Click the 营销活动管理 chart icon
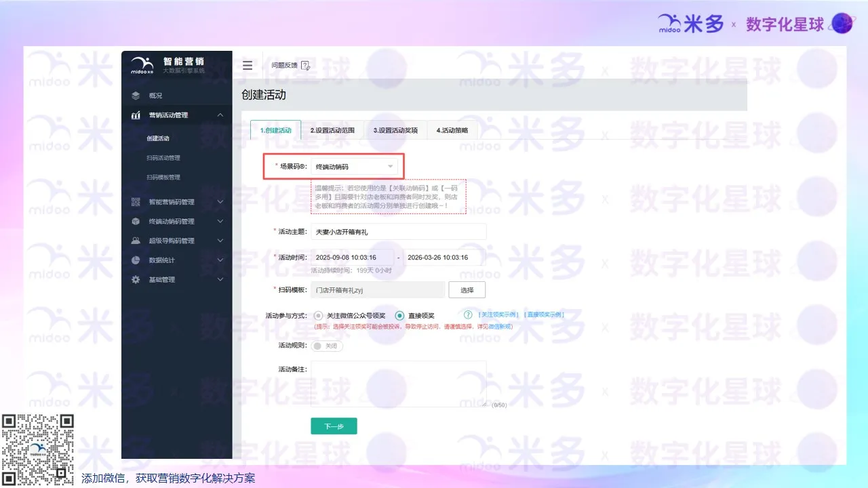868x488 pixels. pos(136,115)
